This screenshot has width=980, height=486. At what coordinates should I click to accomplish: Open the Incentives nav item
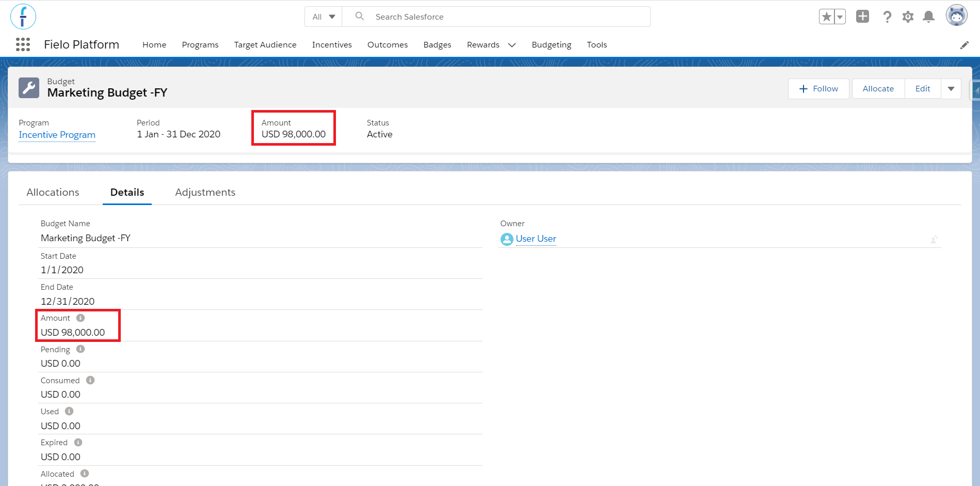pyautogui.click(x=332, y=45)
